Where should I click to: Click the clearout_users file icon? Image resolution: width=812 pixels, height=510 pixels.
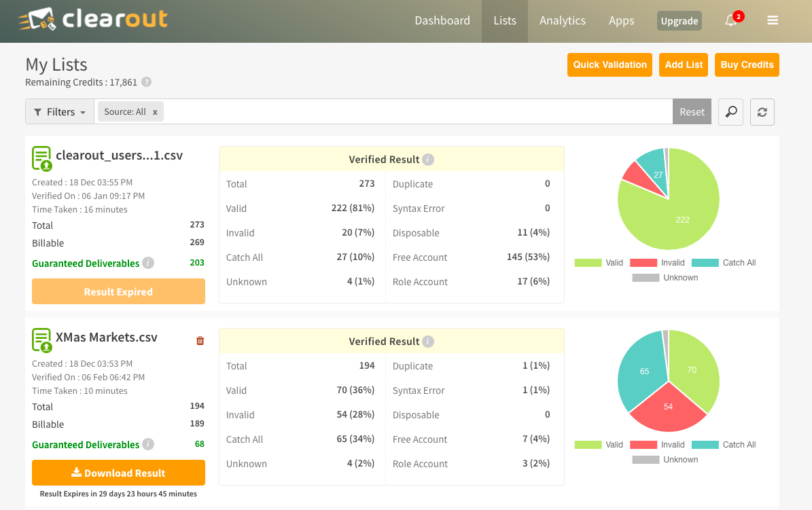click(x=42, y=158)
